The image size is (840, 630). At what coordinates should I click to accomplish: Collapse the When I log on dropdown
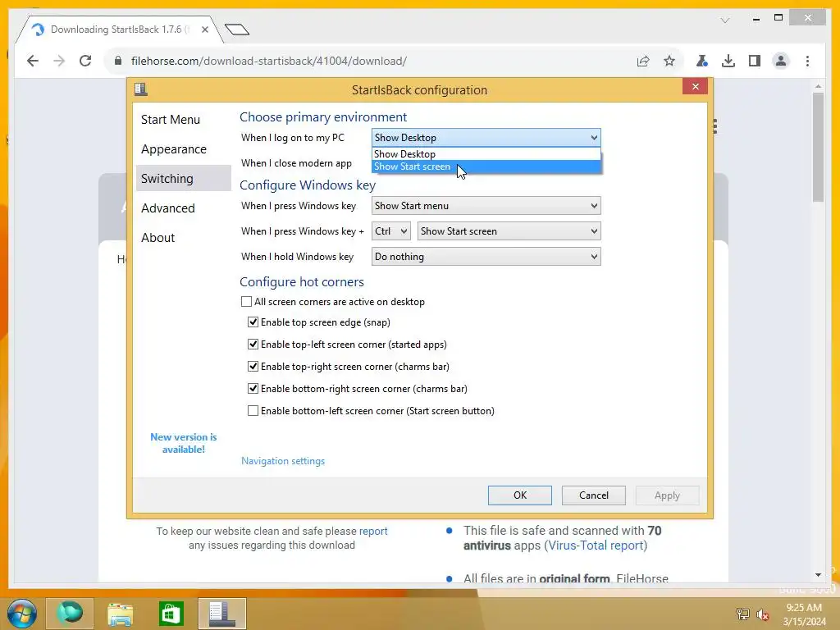(x=486, y=138)
